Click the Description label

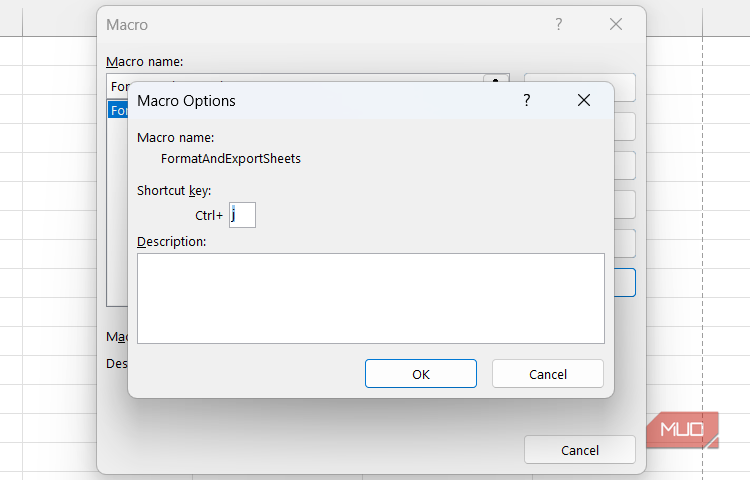[x=171, y=242]
